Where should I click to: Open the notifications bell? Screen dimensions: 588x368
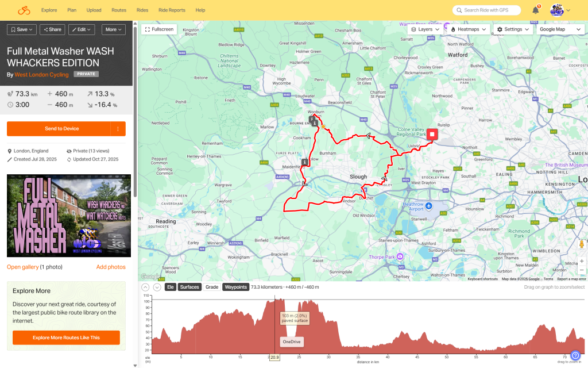(535, 10)
